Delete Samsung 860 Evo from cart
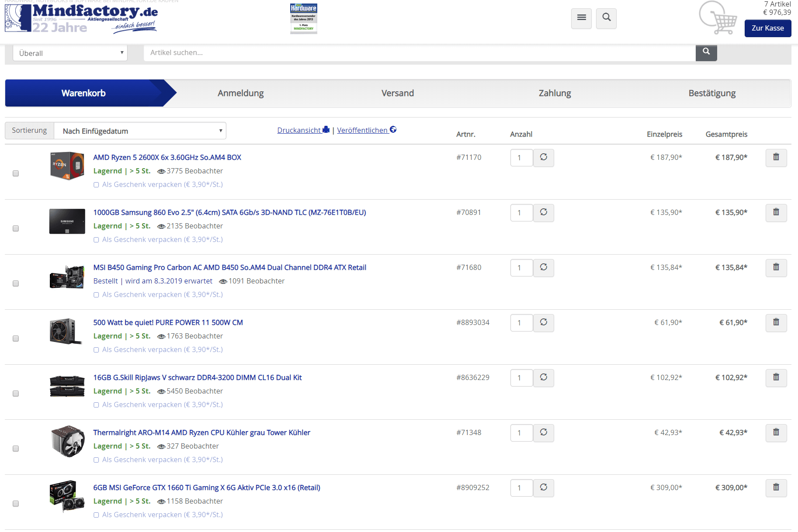 (776, 213)
